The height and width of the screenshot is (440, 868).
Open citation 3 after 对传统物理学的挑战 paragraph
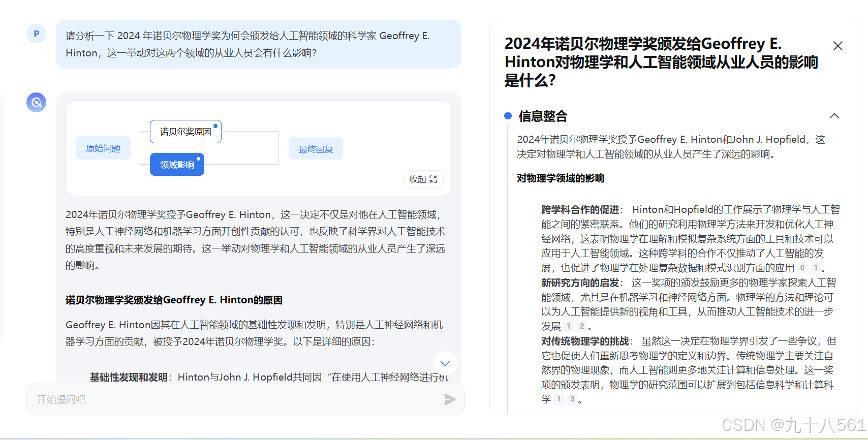coord(572,399)
